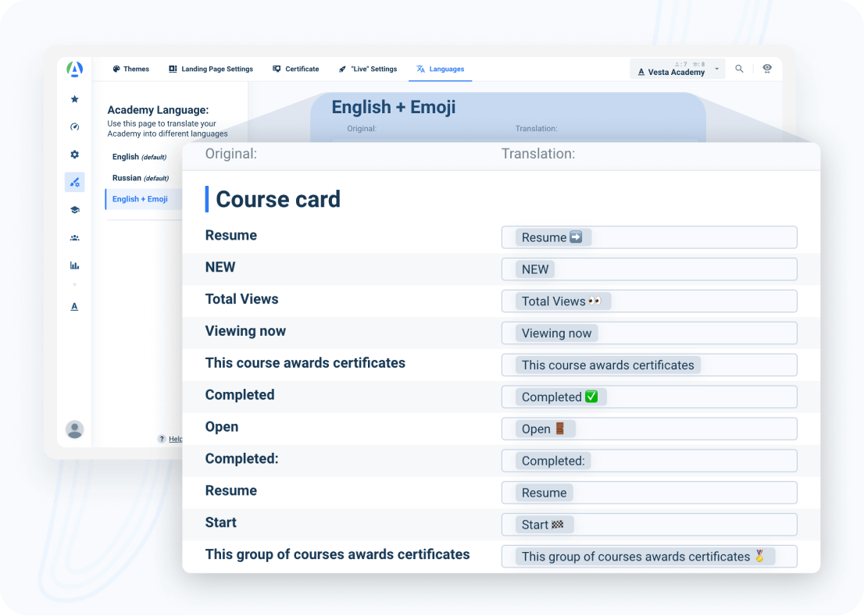Select the graduation cap courses icon

pyautogui.click(x=75, y=210)
